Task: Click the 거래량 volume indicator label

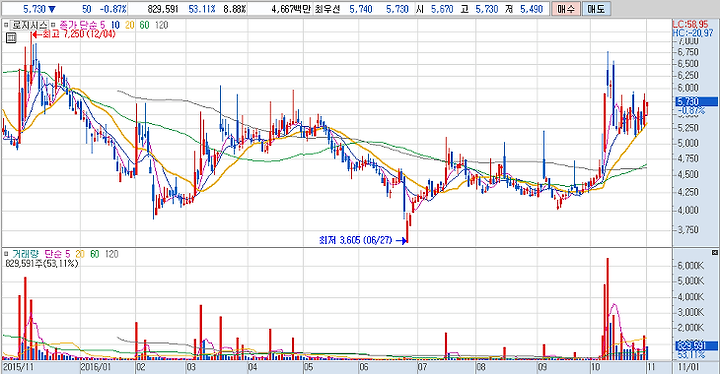Action: point(26,254)
